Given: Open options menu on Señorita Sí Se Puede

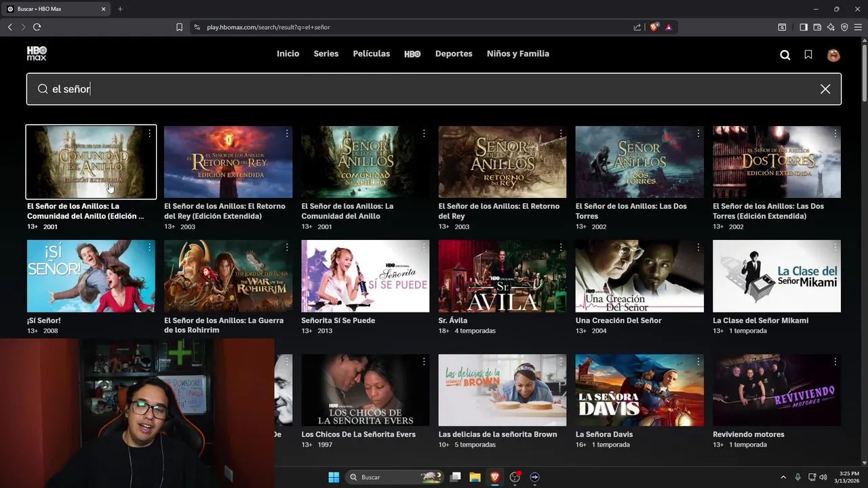Looking at the screenshot, I should pos(424,248).
